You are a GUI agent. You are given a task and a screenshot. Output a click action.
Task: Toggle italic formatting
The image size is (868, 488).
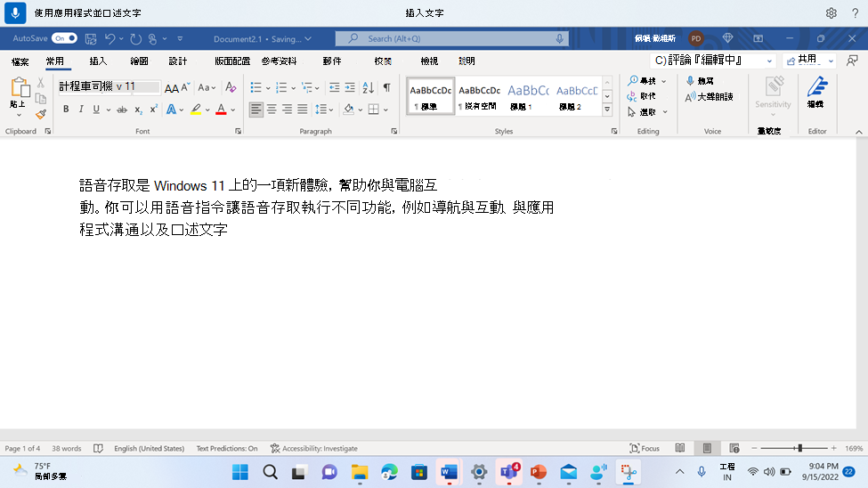point(81,110)
